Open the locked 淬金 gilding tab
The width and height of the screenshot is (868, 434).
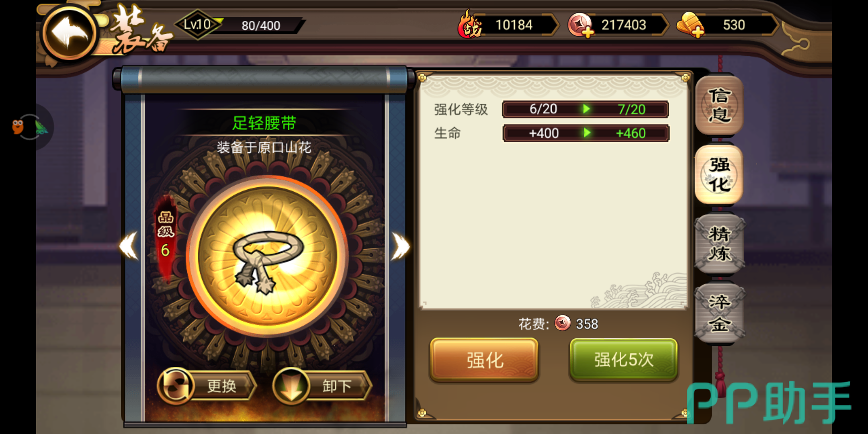719,313
